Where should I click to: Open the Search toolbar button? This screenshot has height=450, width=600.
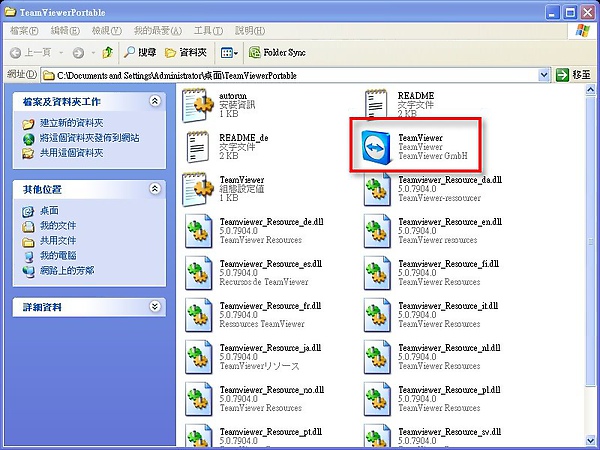[140, 52]
